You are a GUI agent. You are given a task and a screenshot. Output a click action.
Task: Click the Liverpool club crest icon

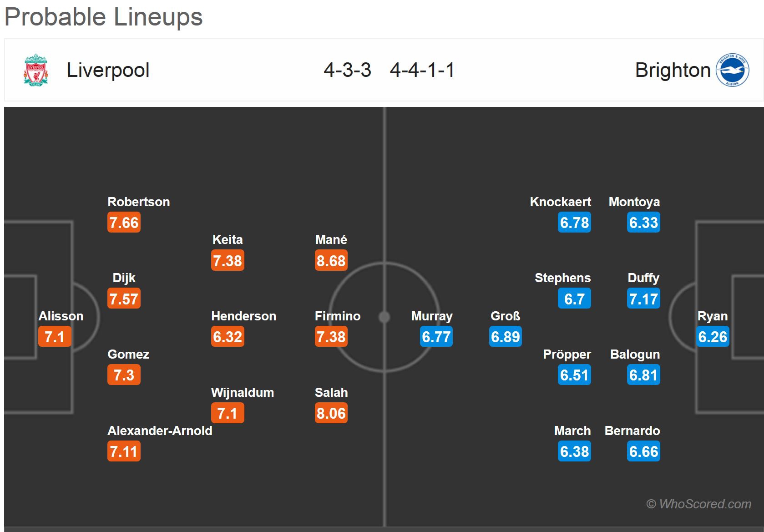click(35, 70)
